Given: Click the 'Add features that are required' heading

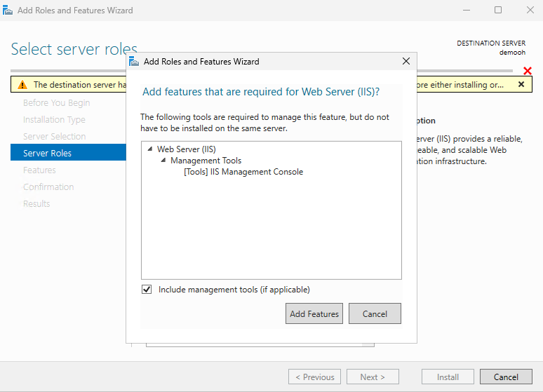Looking at the screenshot, I should click(x=261, y=92).
